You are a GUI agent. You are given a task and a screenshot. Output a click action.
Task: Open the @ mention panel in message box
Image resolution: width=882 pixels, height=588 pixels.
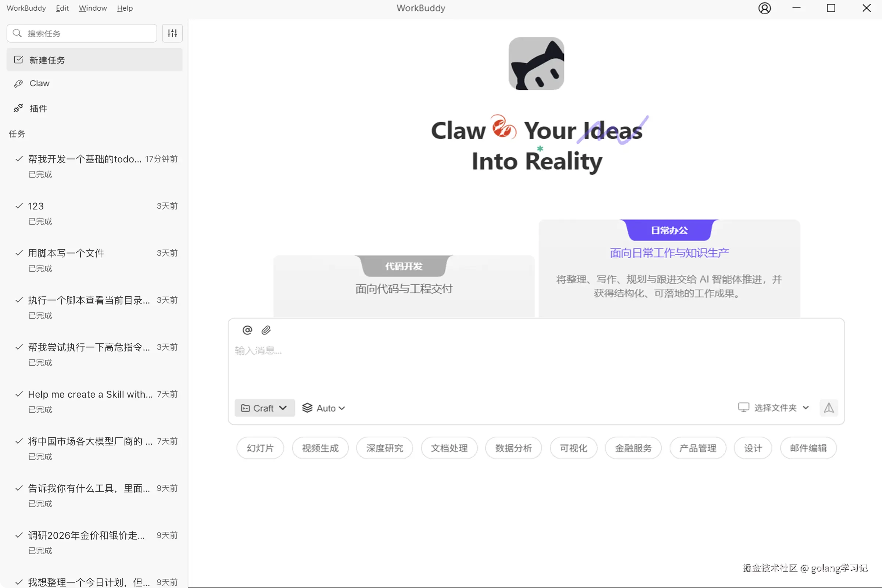247,330
